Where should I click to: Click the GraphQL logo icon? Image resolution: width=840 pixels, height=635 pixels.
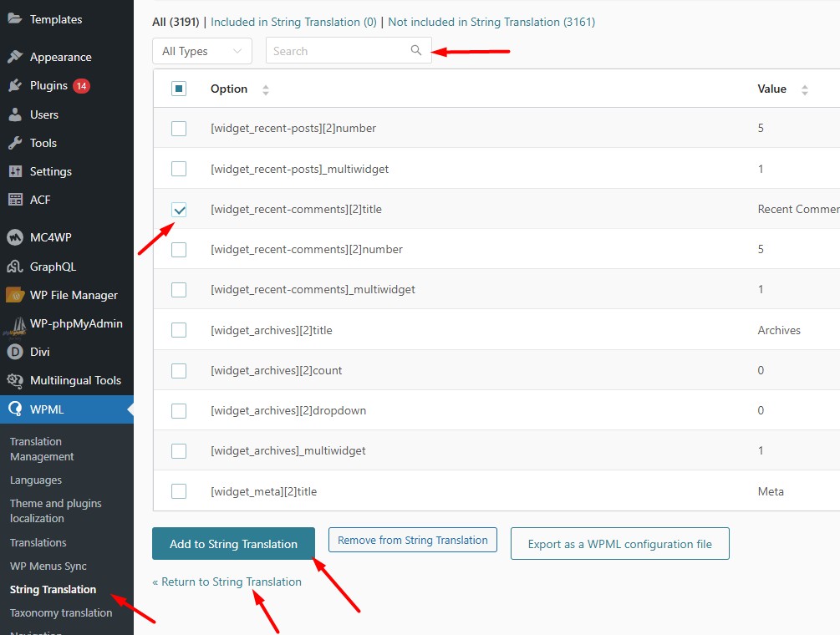15,266
